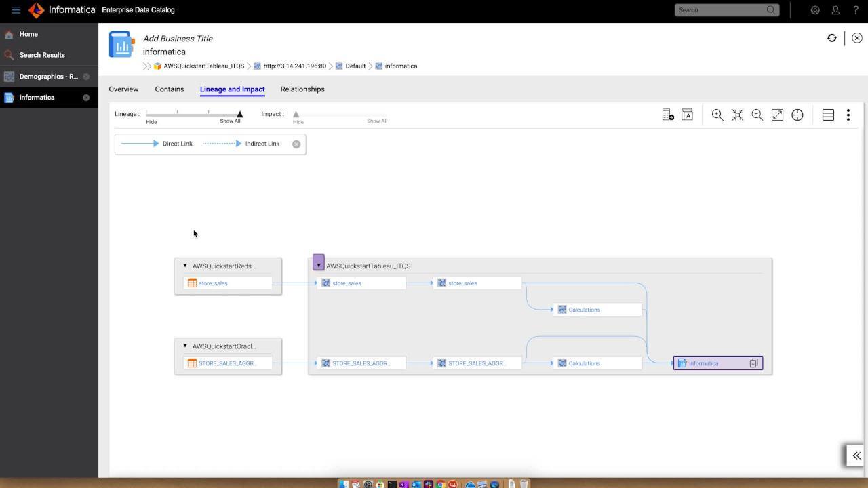Viewport: 868px width, 488px height.
Task: Click Show All under Impact slider
Action: (x=377, y=121)
